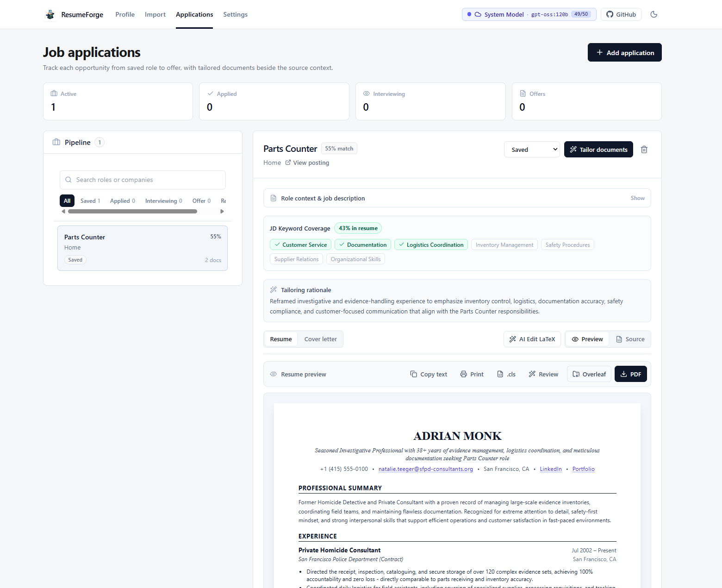
Task: Open the status dropdown showing Saved
Action: 532,150
